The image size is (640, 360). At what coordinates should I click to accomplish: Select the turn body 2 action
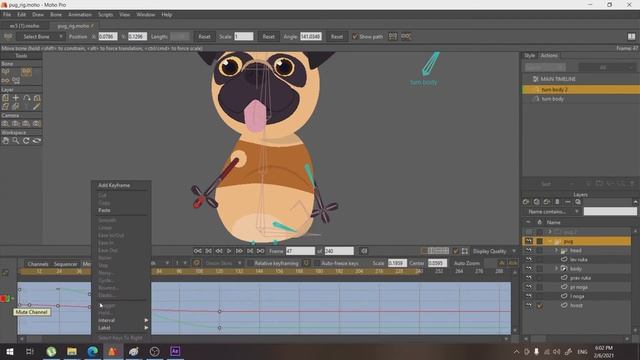(581, 89)
